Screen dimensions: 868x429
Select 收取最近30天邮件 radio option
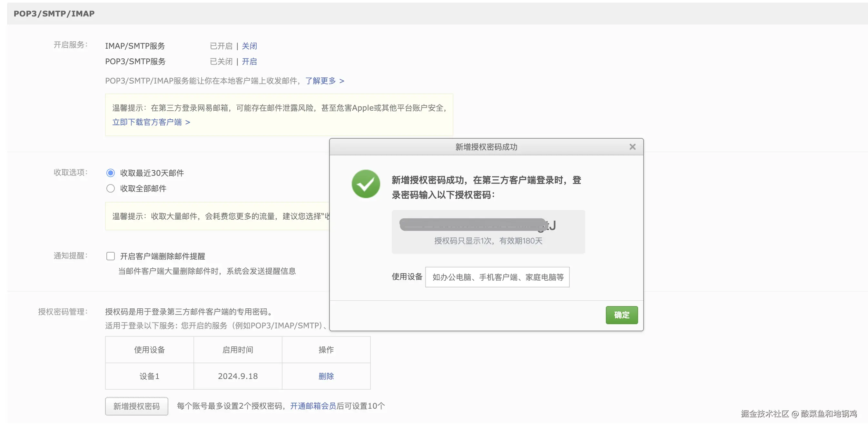click(111, 173)
